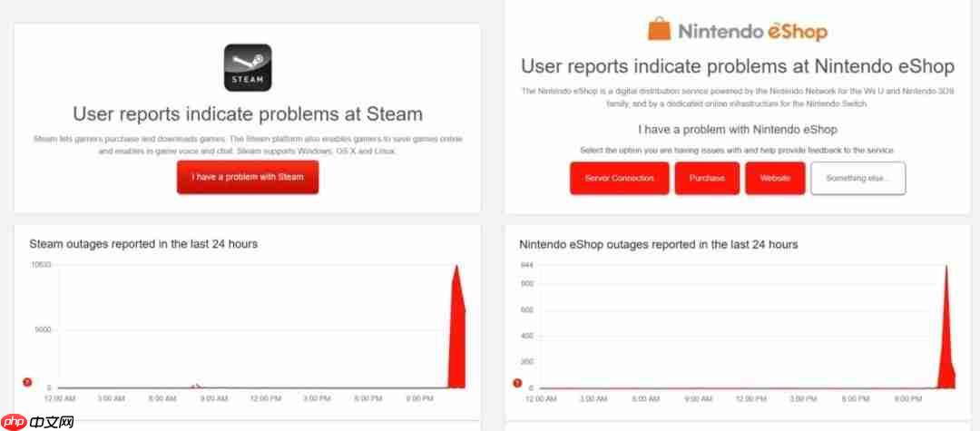
Task: Report a Server Connection issue
Action: pos(619,179)
